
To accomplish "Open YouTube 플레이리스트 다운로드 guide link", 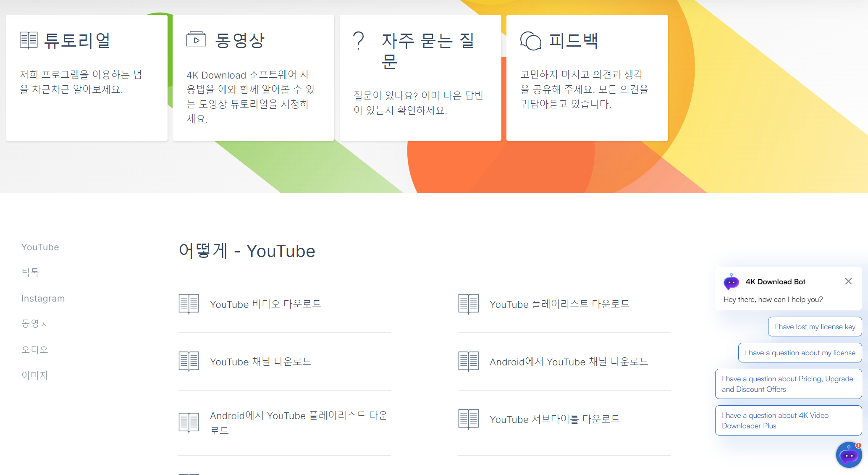I will click(x=559, y=304).
